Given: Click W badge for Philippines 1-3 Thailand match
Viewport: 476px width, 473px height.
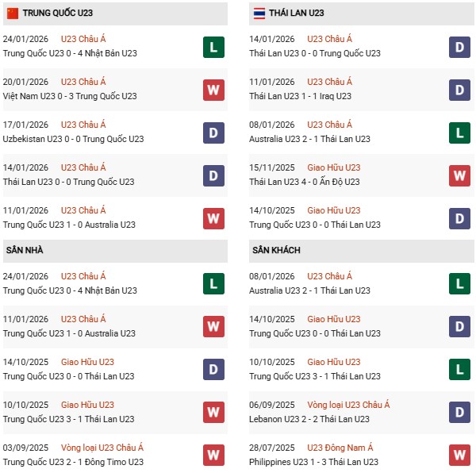Looking at the screenshot, I should [459, 456].
